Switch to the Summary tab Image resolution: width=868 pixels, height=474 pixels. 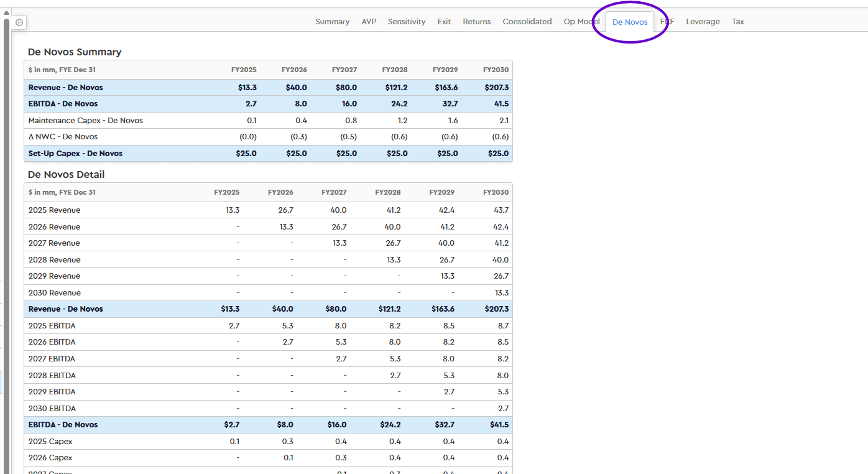coord(332,22)
